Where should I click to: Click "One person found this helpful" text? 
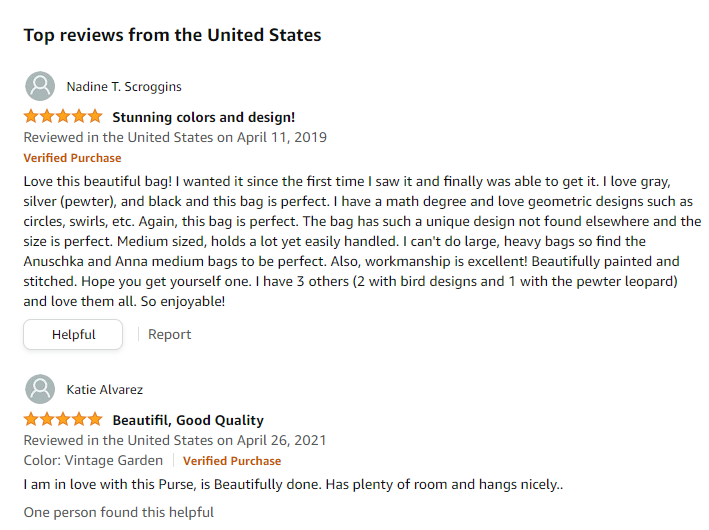pos(118,512)
